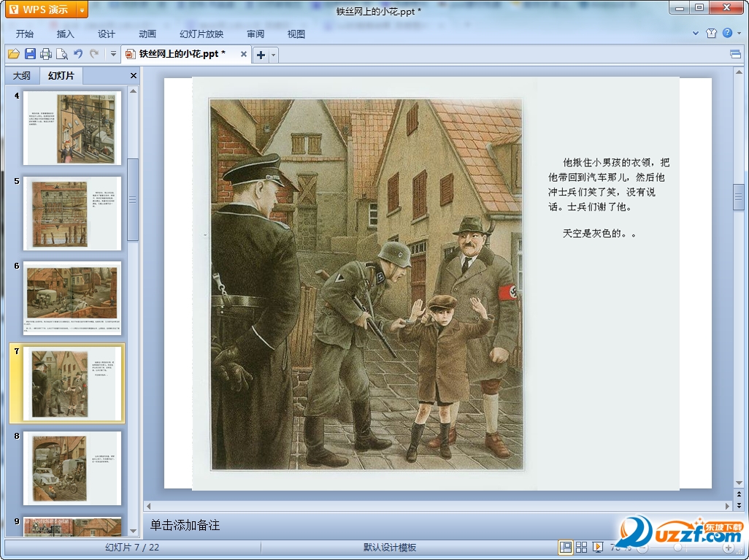Screen dimensions: 749x560
Task: Open Help via the question mark icon
Action: pyautogui.click(x=727, y=34)
